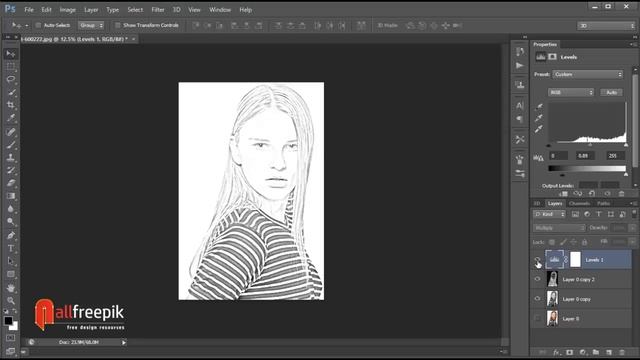Select the Lasso tool
The height and width of the screenshot is (360, 640).
tap(11, 79)
